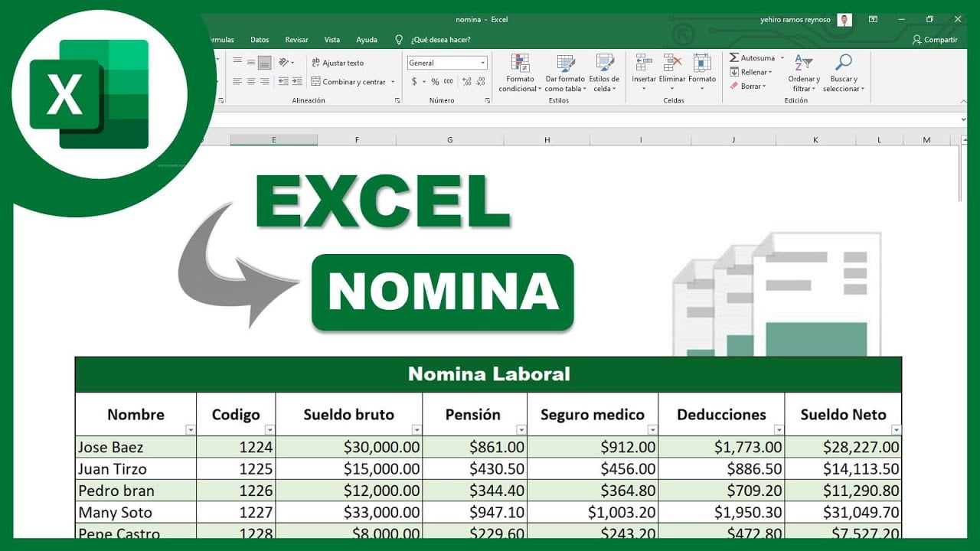Image resolution: width=980 pixels, height=551 pixels.
Task: Open the Sueldo Neto filter dropdown
Action: [896, 430]
